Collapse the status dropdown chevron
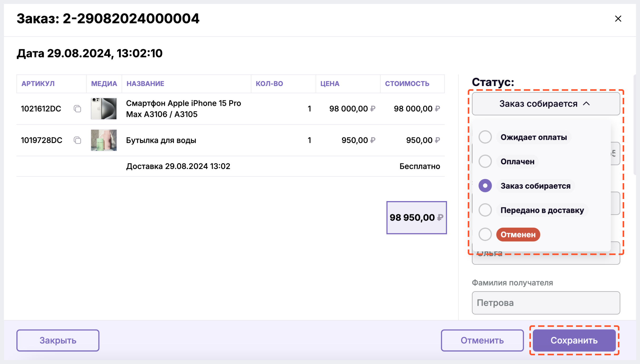This screenshot has width=640, height=364. [x=586, y=104]
